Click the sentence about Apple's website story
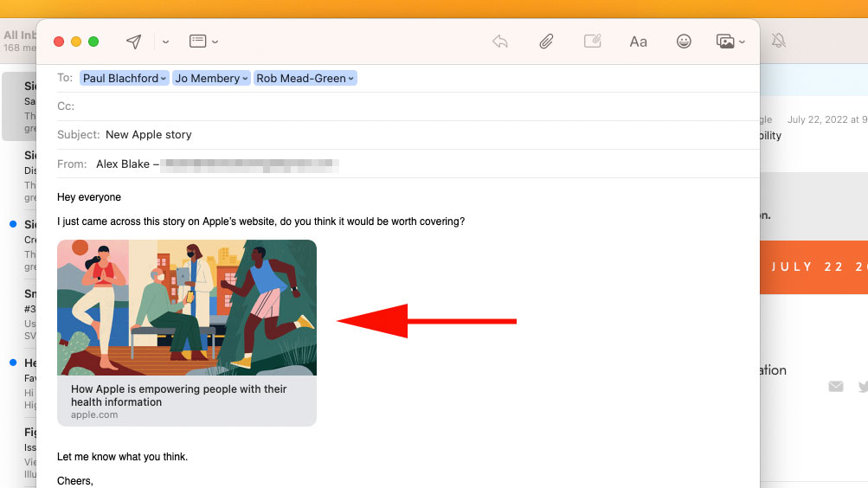This screenshot has width=868, height=488. point(260,222)
